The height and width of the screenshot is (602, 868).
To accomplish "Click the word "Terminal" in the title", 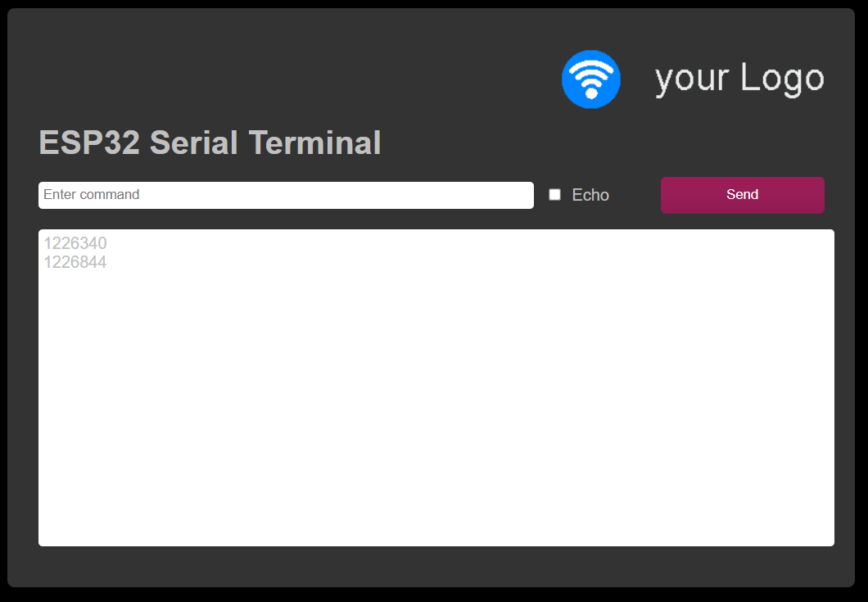I will [x=314, y=143].
